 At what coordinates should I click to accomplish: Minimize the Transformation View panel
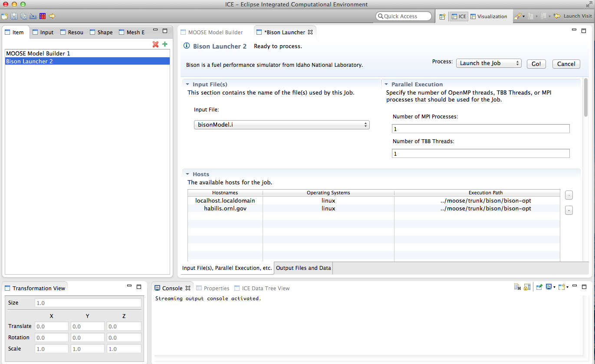coord(129,286)
